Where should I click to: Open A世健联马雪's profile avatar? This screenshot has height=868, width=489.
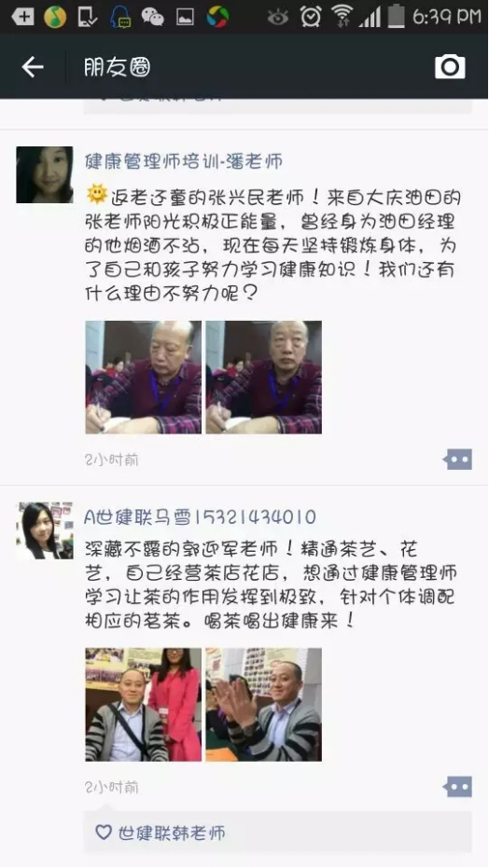44,530
